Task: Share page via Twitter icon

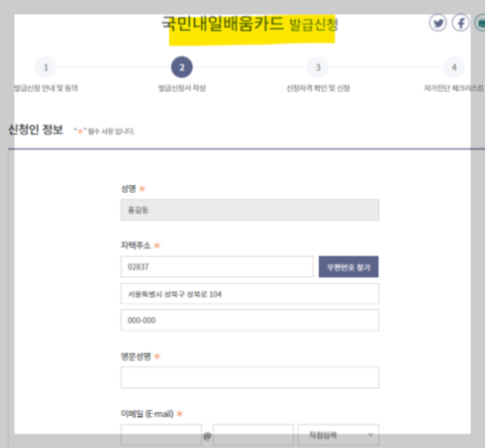Action: tap(437, 23)
